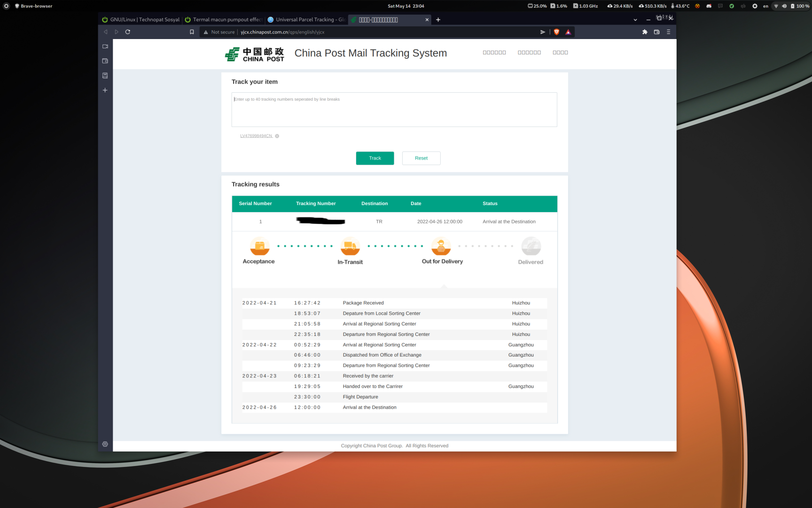The image size is (812, 508).
Task: Click Dispatched from Office of Exchange row
Action: point(395,355)
